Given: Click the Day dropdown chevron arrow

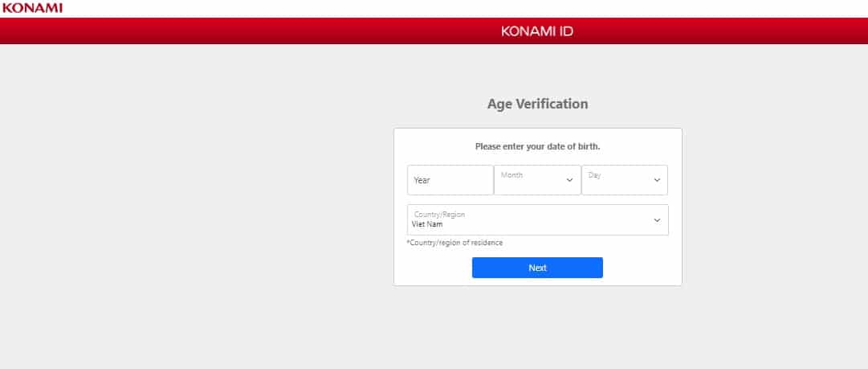Looking at the screenshot, I should pyautogui.click(x=657, y=180).
